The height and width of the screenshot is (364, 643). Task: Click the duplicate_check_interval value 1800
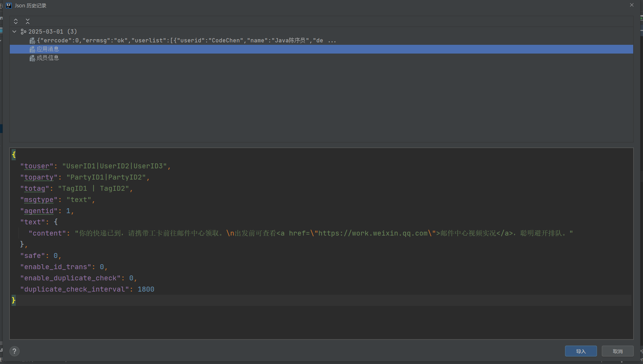coord(146,289)
